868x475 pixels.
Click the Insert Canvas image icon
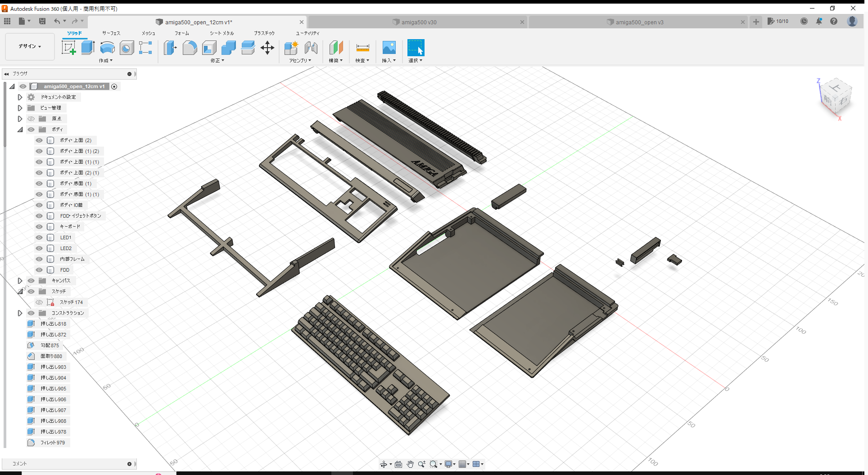coord(389,47)
